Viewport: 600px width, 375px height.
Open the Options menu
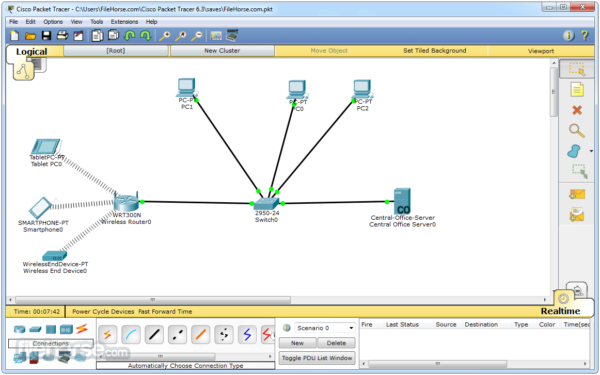pos(53,22)
